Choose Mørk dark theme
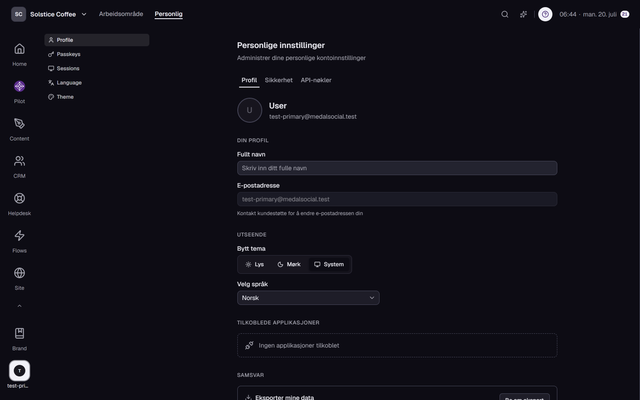 coord(289,264)
